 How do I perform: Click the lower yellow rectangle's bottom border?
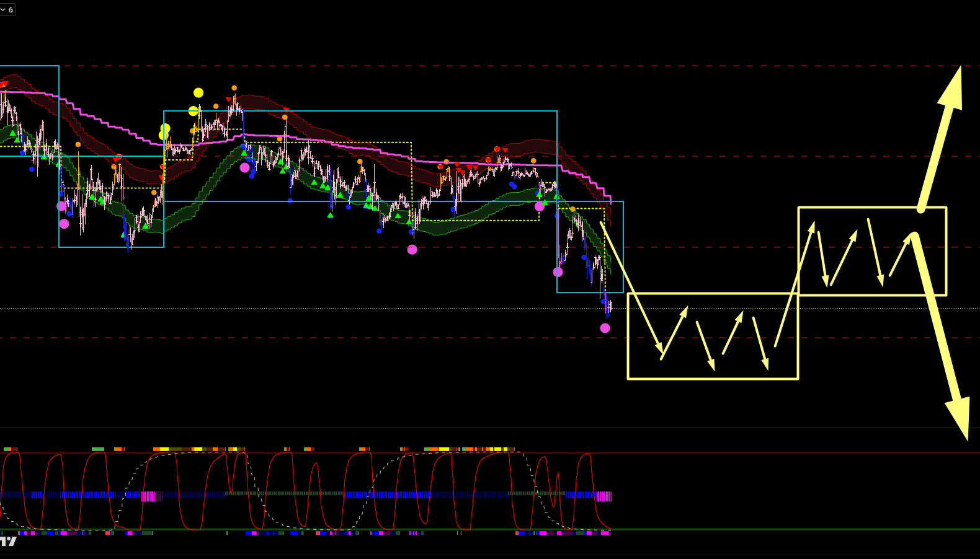[713, 378]
